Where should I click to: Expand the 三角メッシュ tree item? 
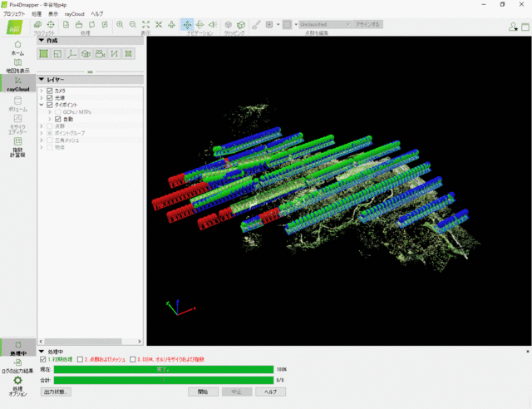click(x=42, y=140)
